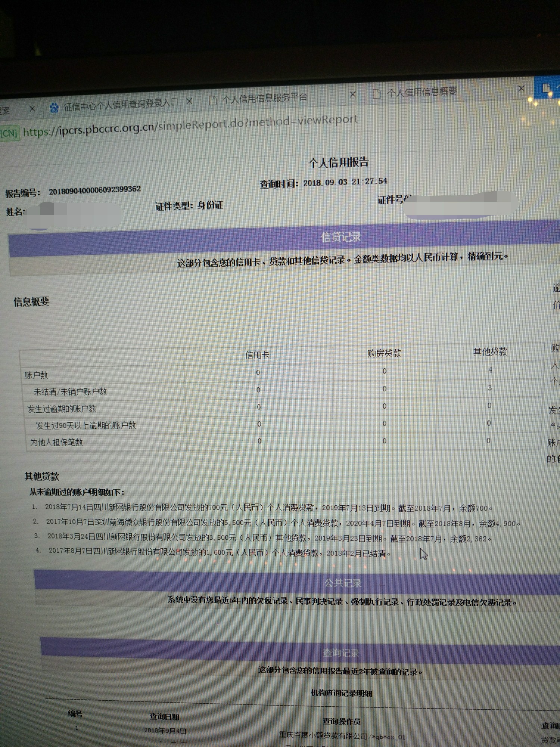
Task: Click the 账户数 row label
Action: (x=36, y=375)
